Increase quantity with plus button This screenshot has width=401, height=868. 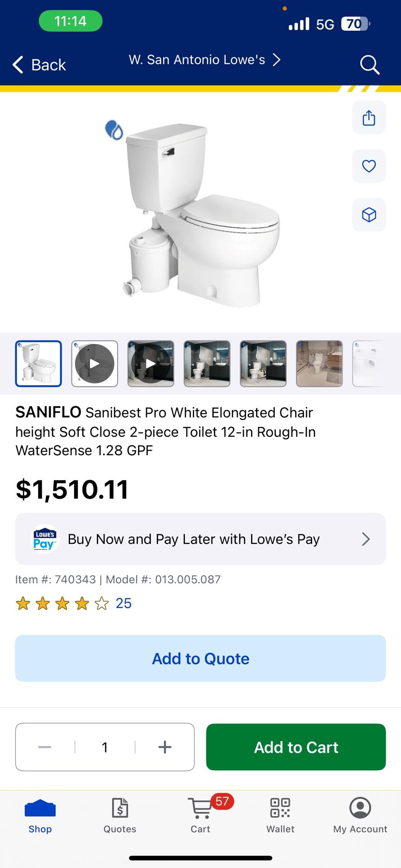point(165,747)
